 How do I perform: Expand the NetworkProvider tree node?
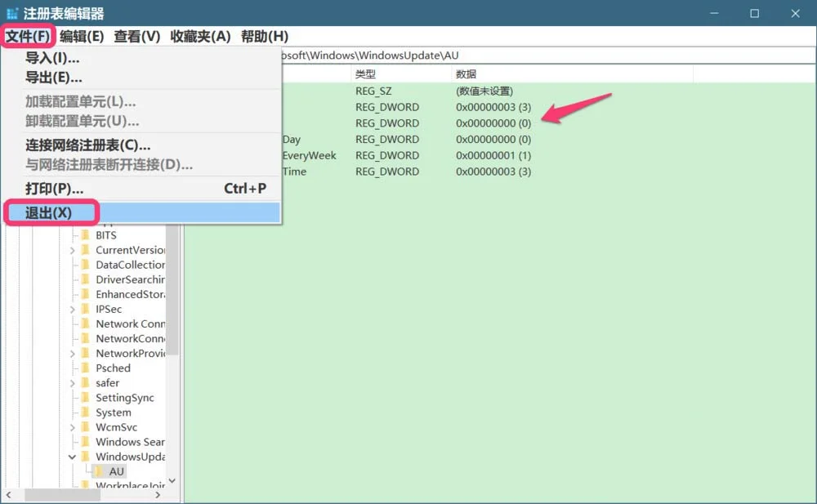[x=73, y=354]
